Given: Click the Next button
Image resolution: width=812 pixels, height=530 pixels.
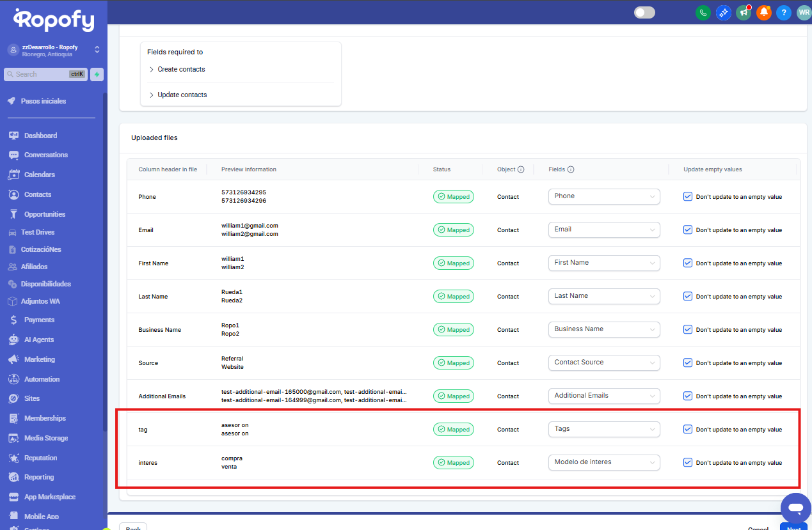Looking at the screenshot, I should tap(793, 527).
